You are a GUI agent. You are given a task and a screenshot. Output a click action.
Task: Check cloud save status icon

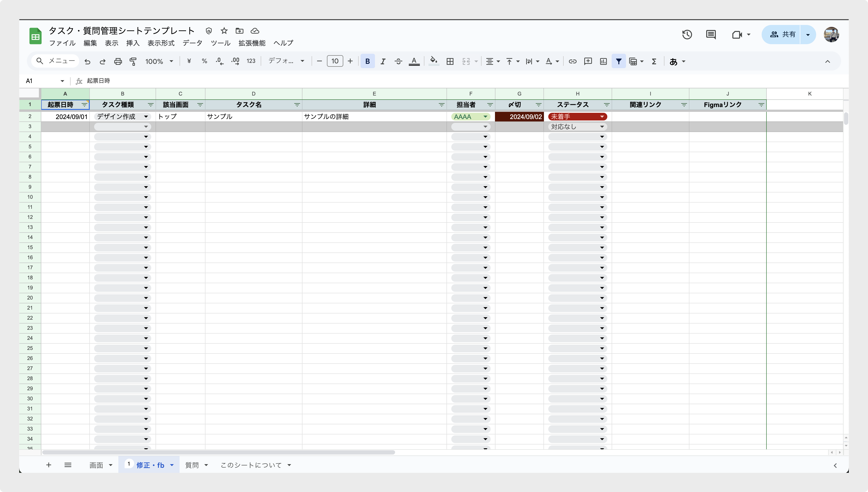[x=255, y=31]
